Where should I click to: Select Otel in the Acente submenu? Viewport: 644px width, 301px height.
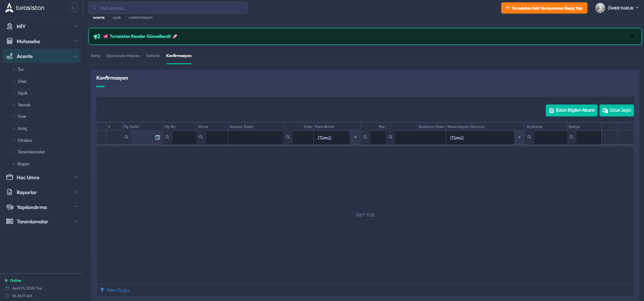(x=22, y=81)
